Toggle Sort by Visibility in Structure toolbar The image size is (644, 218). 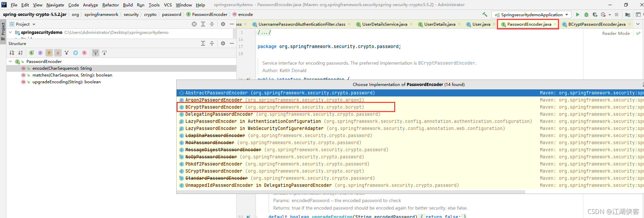pos(12,53)
